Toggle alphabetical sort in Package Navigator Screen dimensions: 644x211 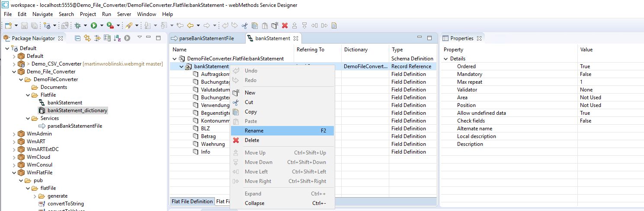tap(117, 38)
